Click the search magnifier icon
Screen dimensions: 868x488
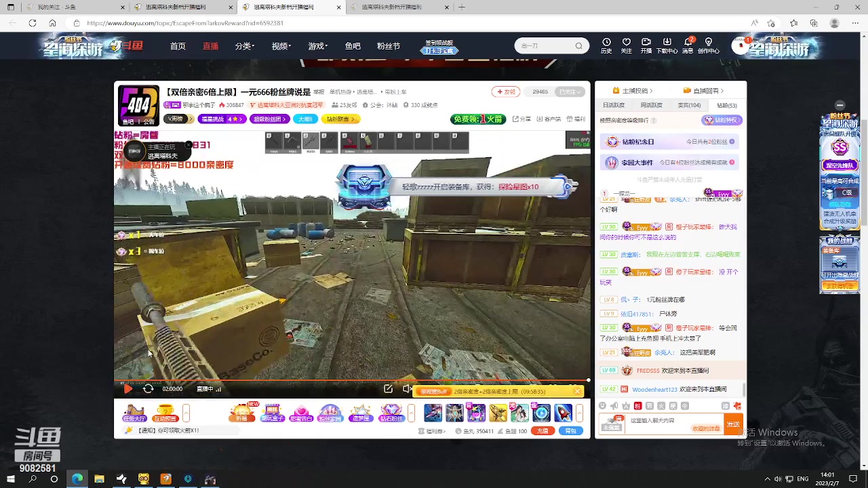(x=578, y=46)
